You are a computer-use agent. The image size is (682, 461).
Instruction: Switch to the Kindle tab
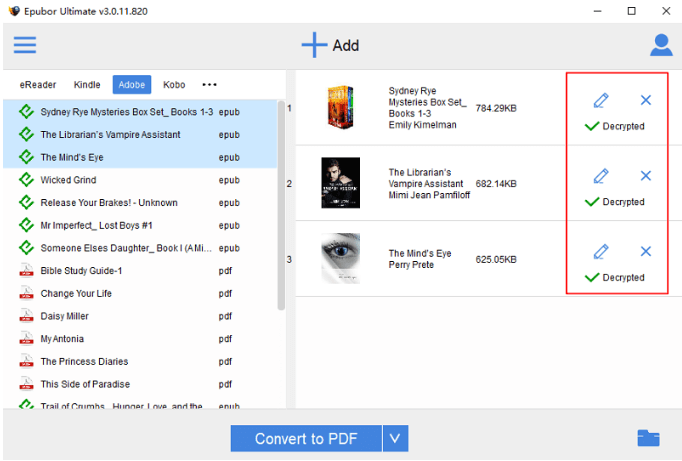coord(87,84)
